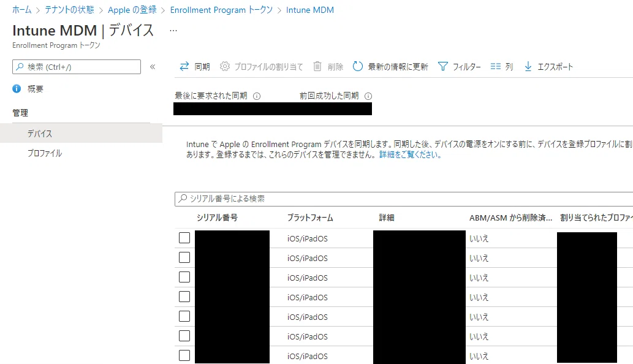Go to テナントの状態 breadcrumb

tap(69, 10)
